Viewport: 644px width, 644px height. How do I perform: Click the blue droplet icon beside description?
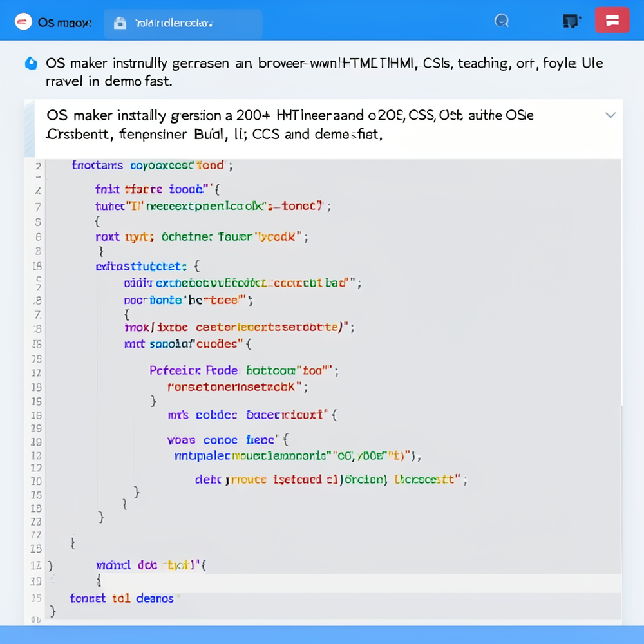(31, 63)
